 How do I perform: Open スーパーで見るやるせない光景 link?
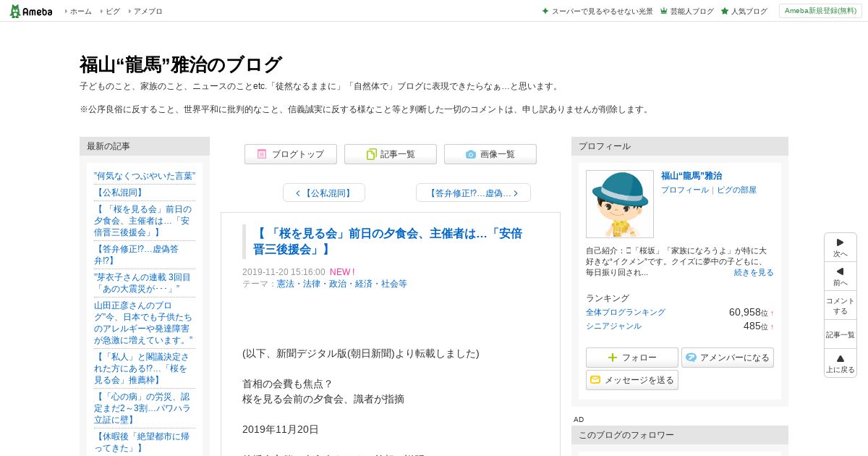click(x=602, y=12)
